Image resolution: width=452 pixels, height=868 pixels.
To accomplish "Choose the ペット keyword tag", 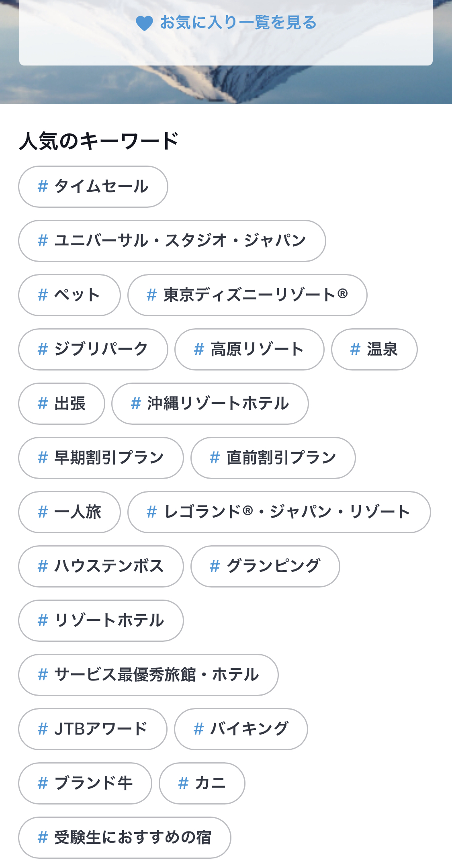I will coord(69,295).
